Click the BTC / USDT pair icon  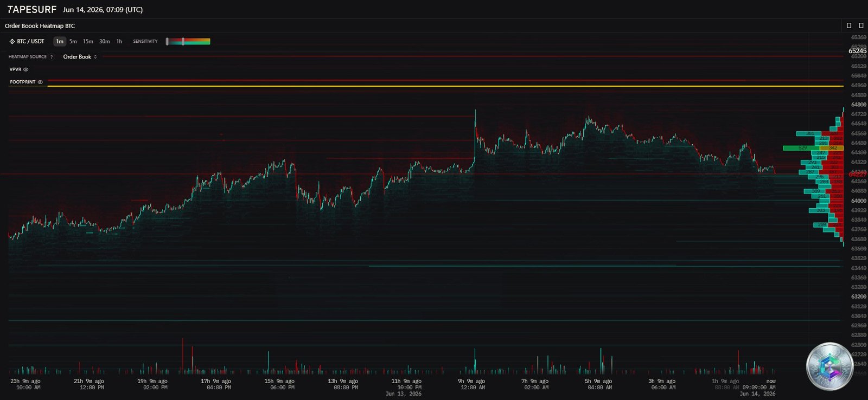pyautogui.click(x=12, y=41)
